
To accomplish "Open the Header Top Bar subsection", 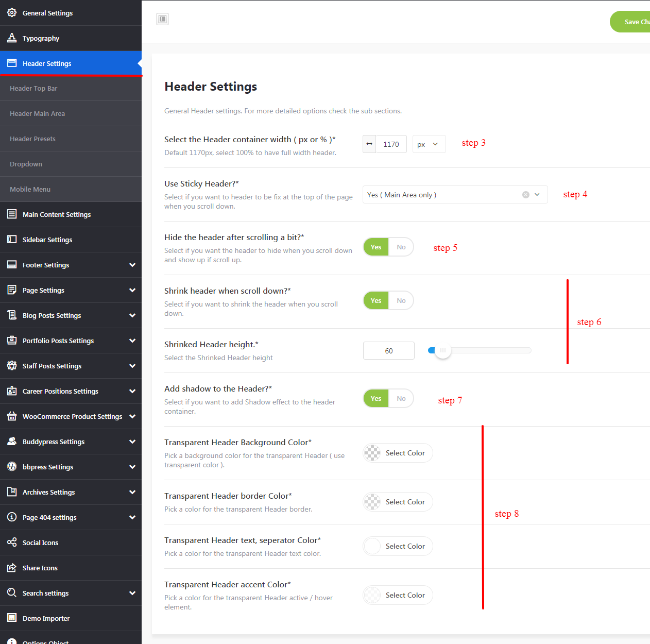I will (x=33, y=88).
